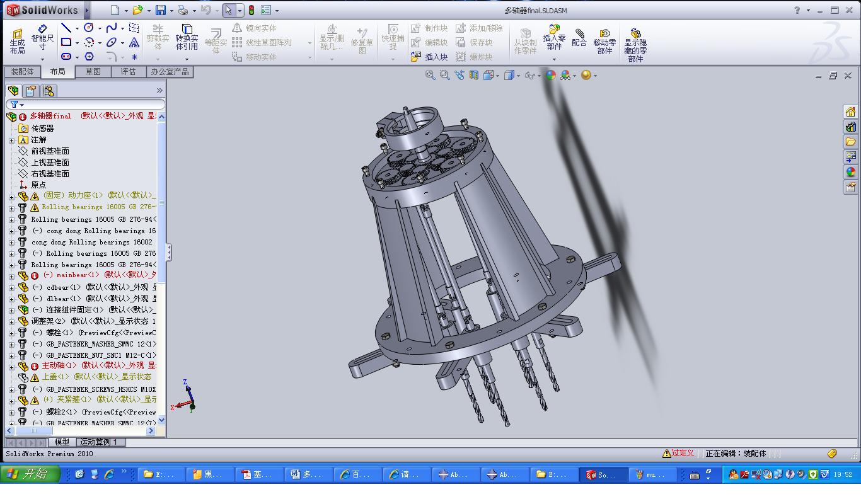Click Zoom to Fit magnifier in view toolbar

pos(430,75)
